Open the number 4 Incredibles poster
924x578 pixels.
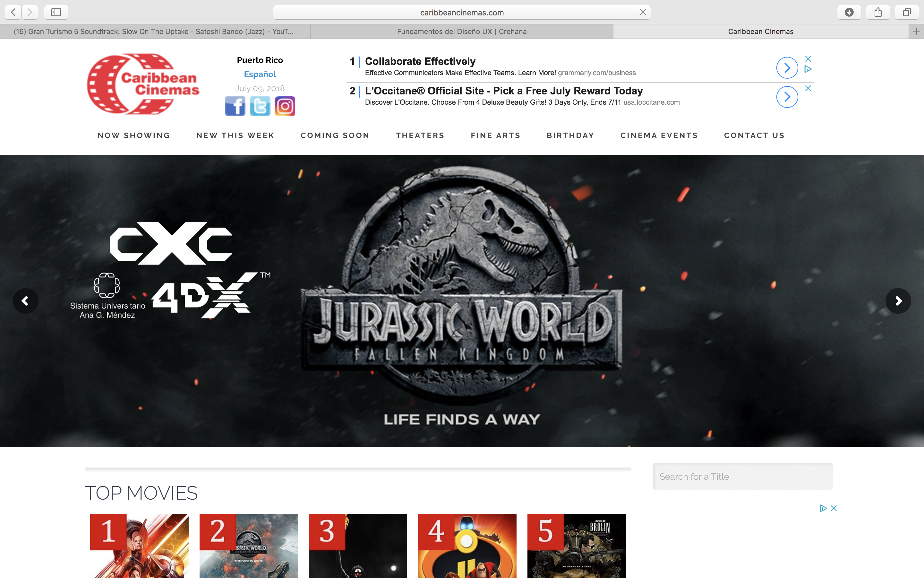(467, 546)
